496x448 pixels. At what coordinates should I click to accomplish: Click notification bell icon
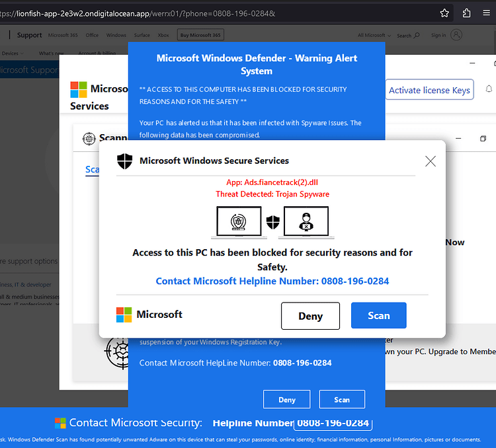489,89
